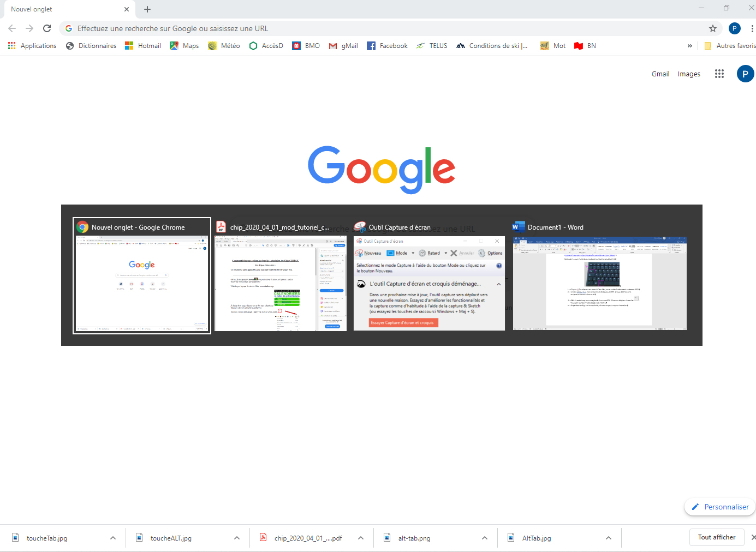Expand options for toucheTab.jpg download
The image size is (756, 552).
tap(113, 538)
